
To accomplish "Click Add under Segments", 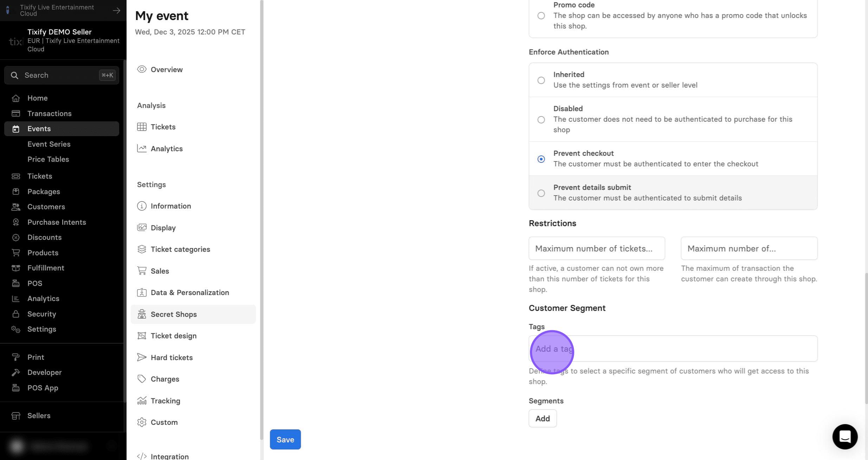I will [x=543, y=418].
